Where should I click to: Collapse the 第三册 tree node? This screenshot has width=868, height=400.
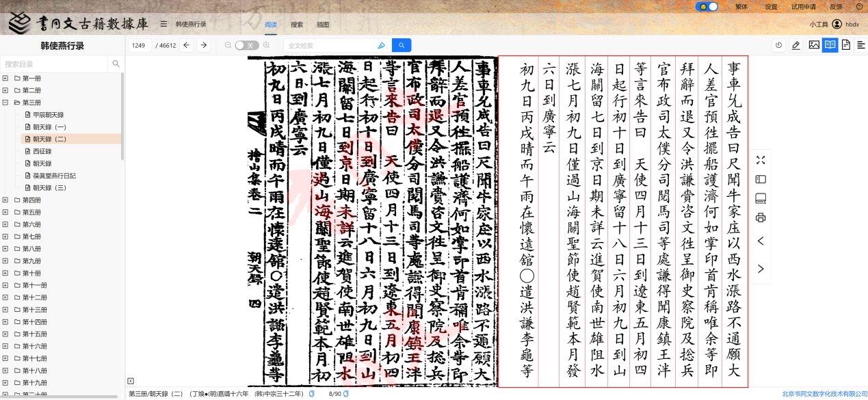coord(5,103)
